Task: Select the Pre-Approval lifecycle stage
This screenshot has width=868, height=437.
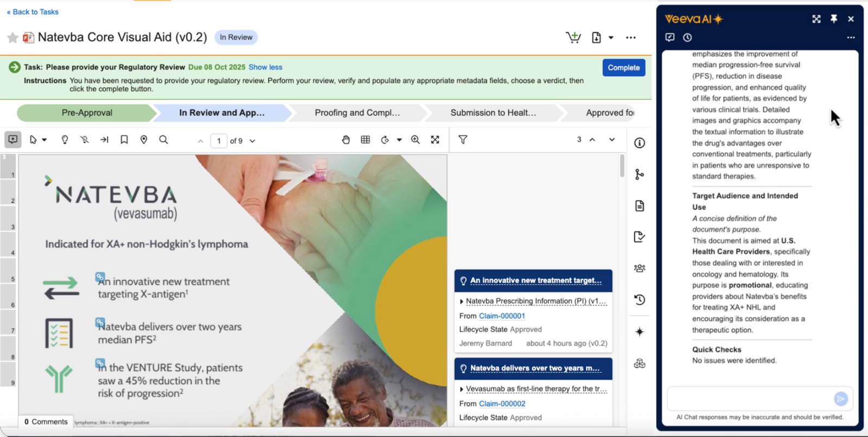Action: (87, 113)
